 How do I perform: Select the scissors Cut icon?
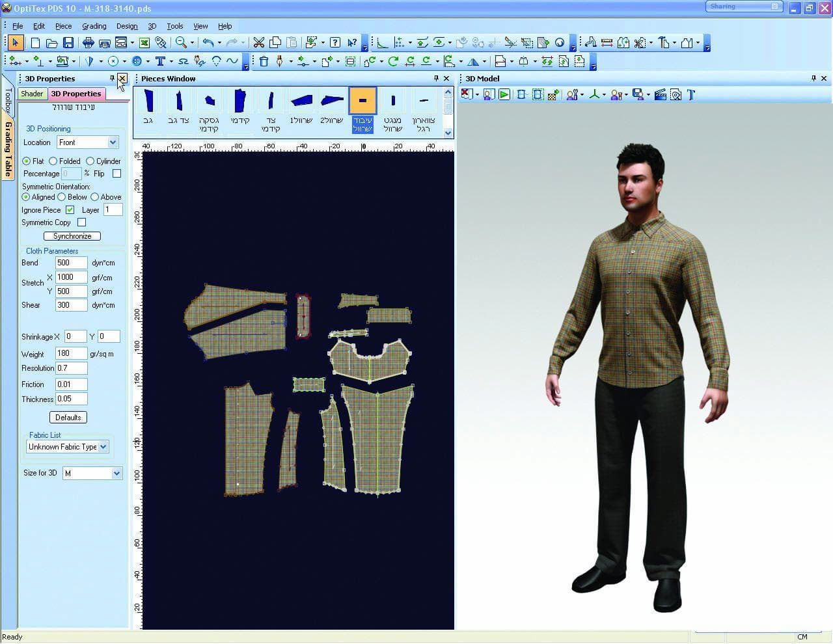click(x=258, y=43)
